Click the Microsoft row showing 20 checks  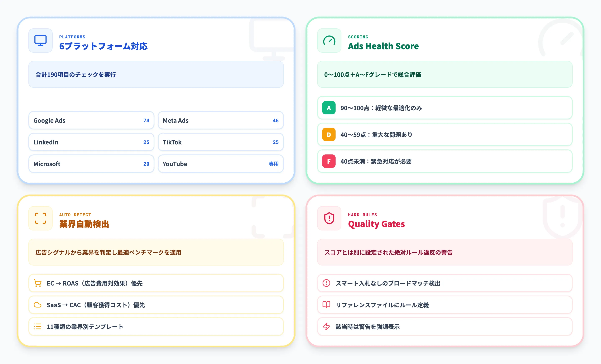pyautogui.click(x=91, y=164)
